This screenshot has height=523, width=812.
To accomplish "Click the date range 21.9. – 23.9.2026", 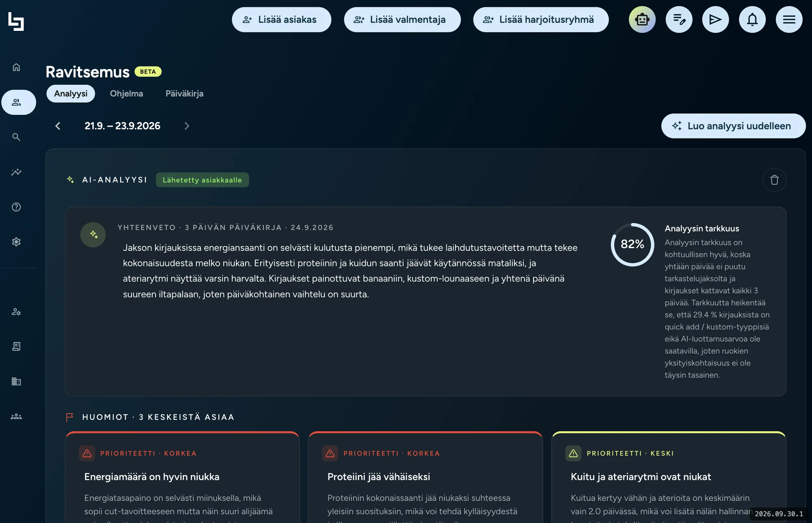I will [122, 126].
